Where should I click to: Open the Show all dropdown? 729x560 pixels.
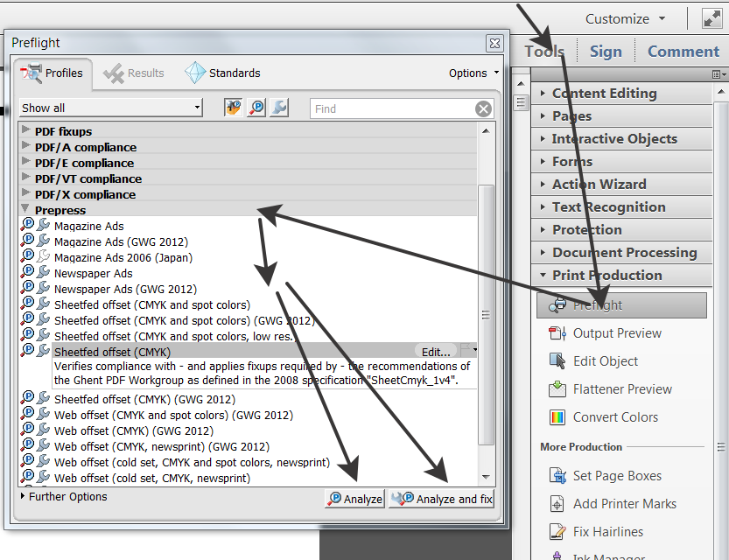coord(110,108)
